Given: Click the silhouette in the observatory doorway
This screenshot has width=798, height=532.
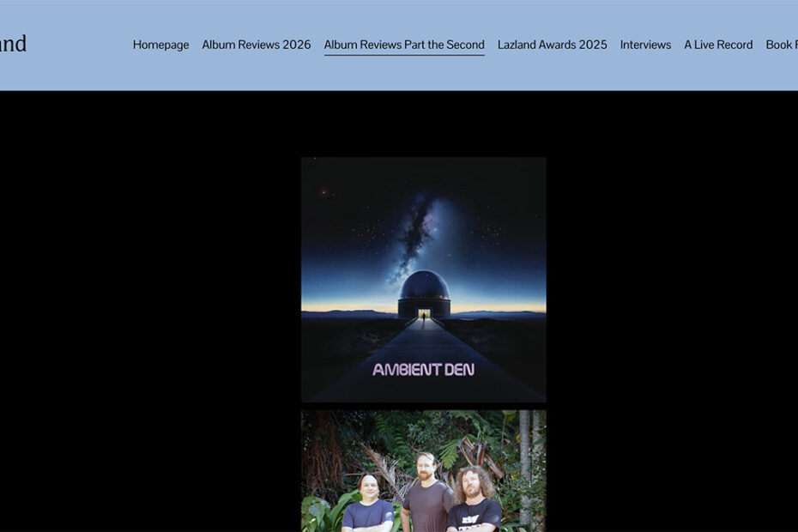Looking at the screenshot, I should [423, 314].
